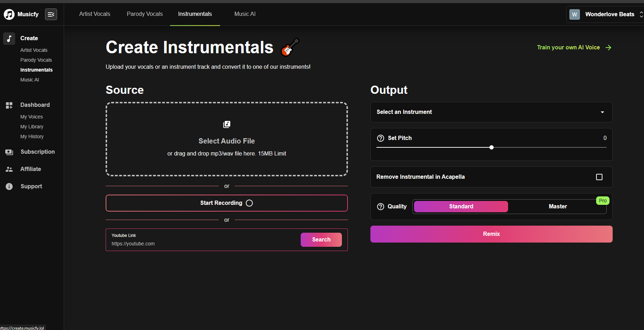Open the Affiliate page link
Viewport: 644px width, 330px height.
point(31,169)
